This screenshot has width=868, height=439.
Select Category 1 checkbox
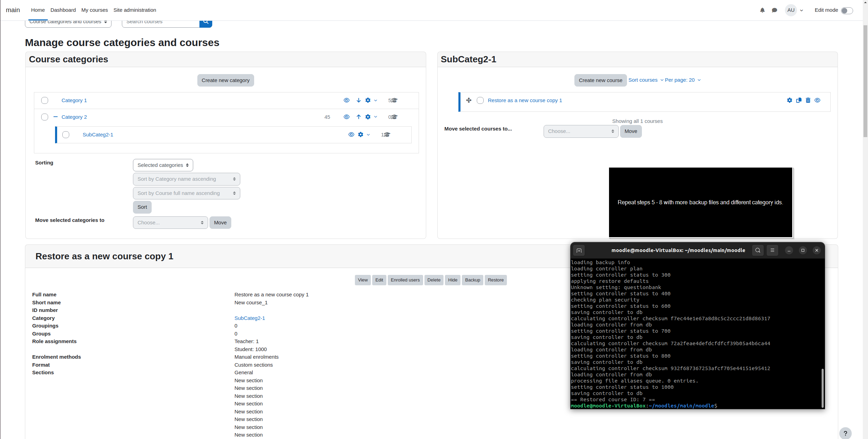(x=45, y=100)
